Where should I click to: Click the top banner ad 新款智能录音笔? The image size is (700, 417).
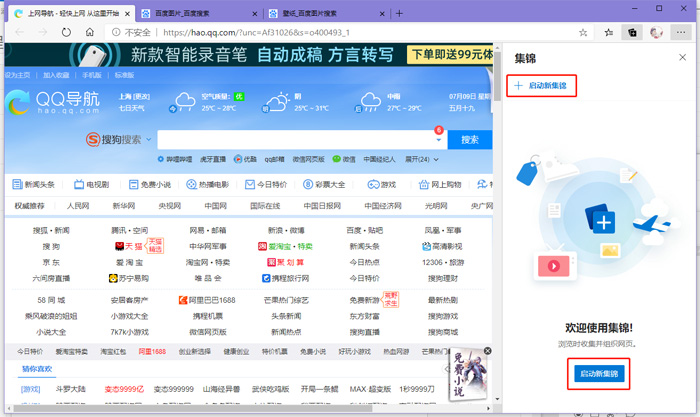coord(249,54)
